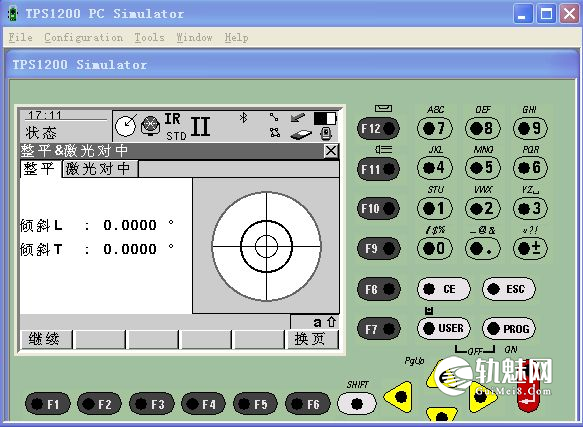Click the memory card status icon
The image size is (583, 427).
pyautogui.click(x=301, y=134)
